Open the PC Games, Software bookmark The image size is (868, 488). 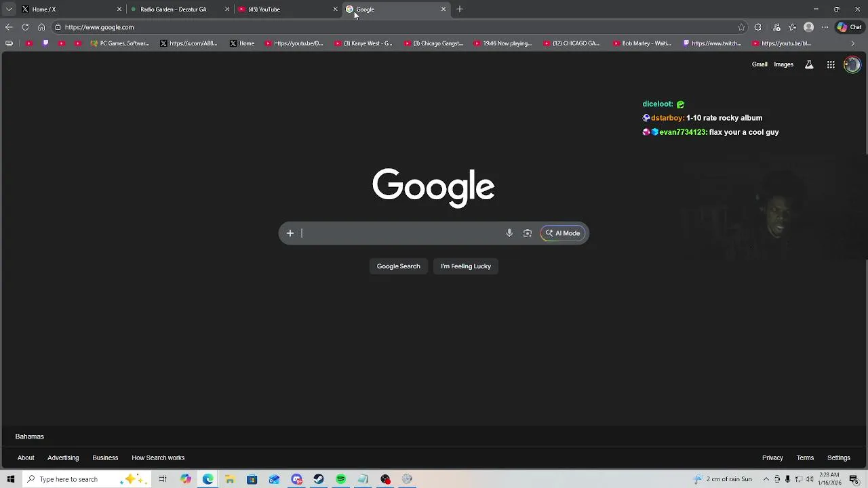pyautogui.click(x=120, y=43)
